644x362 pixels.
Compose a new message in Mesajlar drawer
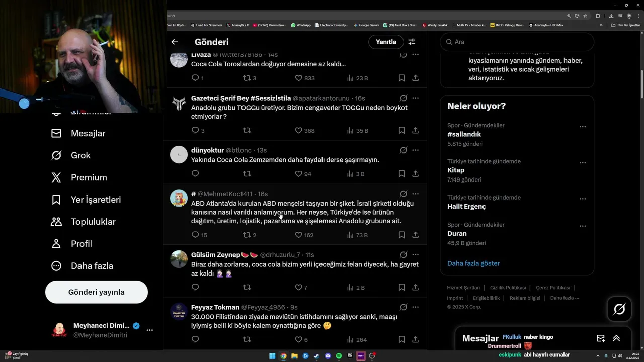pos(601,338)
